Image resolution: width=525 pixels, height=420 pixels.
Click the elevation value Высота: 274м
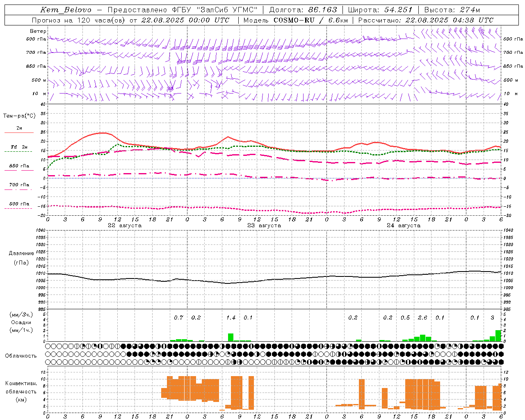[452, 10]
